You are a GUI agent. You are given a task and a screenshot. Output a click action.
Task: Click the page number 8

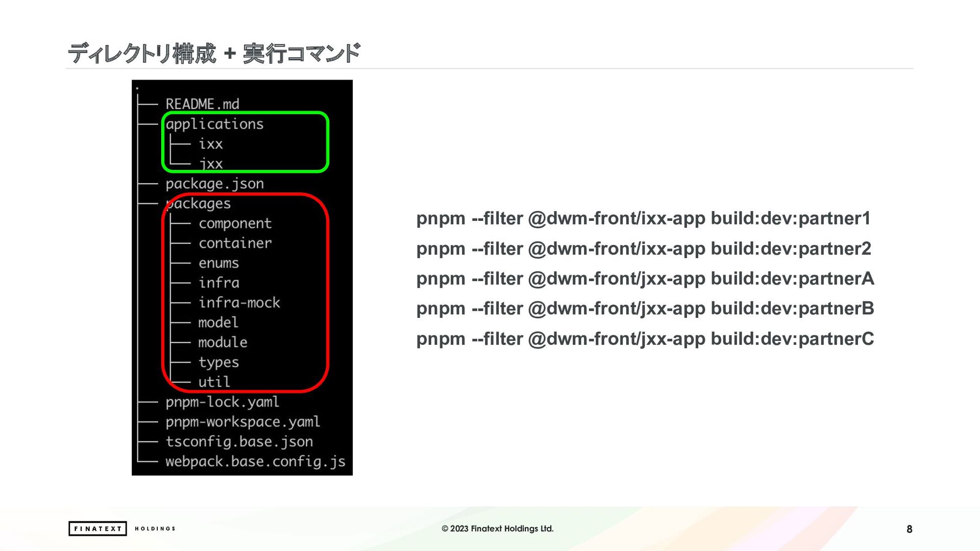(909, 529)
